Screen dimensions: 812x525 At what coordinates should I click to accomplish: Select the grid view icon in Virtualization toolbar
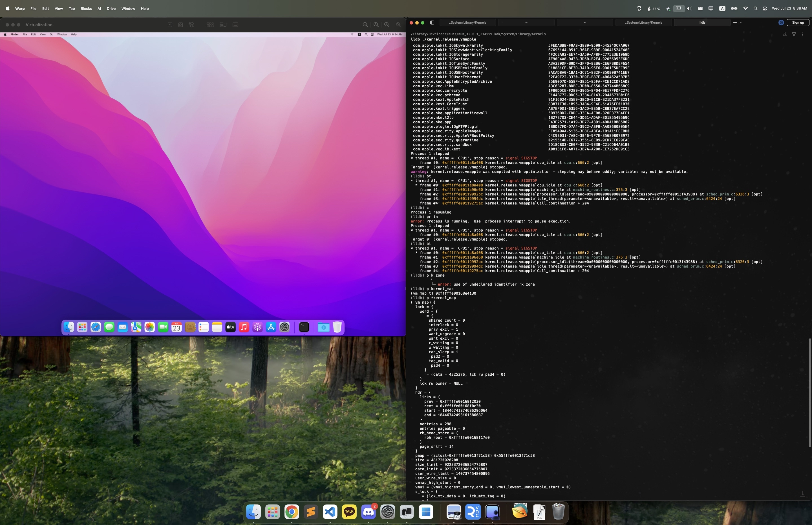pos(210,25)
